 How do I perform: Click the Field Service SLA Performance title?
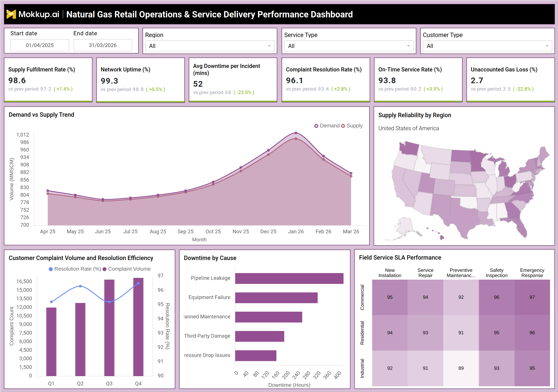pos(400,257)
